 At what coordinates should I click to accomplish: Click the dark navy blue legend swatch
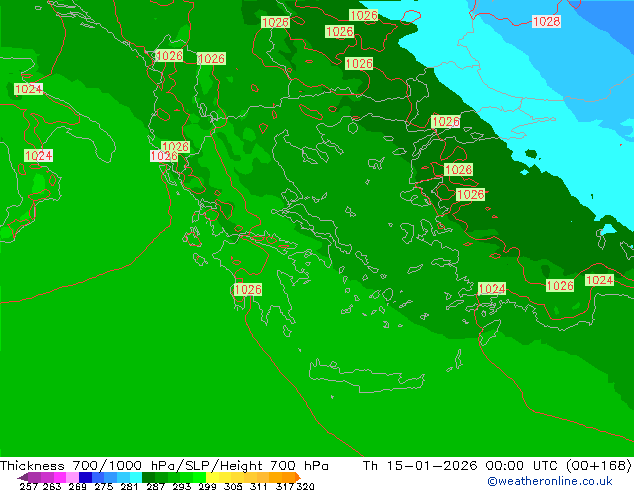[x=85, y=477]
